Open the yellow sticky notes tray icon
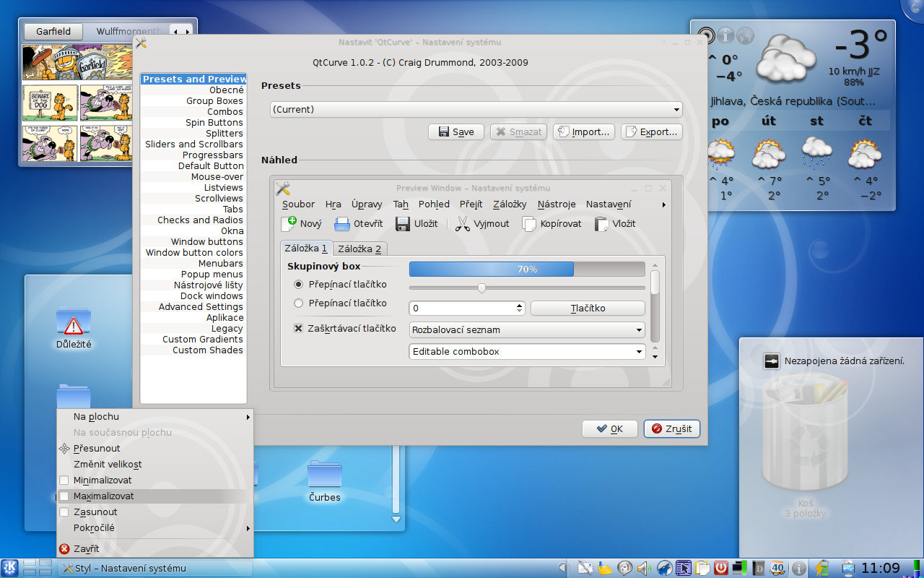The height and width of the screenshot is (578, 924). [605, 568]
